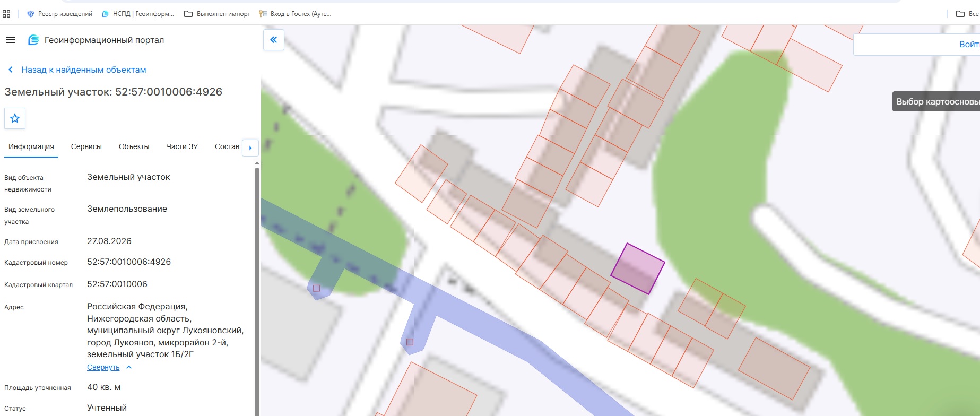Image resolution: width=980 pixels, height=416 pixels.
Task: Open the Вход в Гостех bookmark
Action: [x=295, y=14]
